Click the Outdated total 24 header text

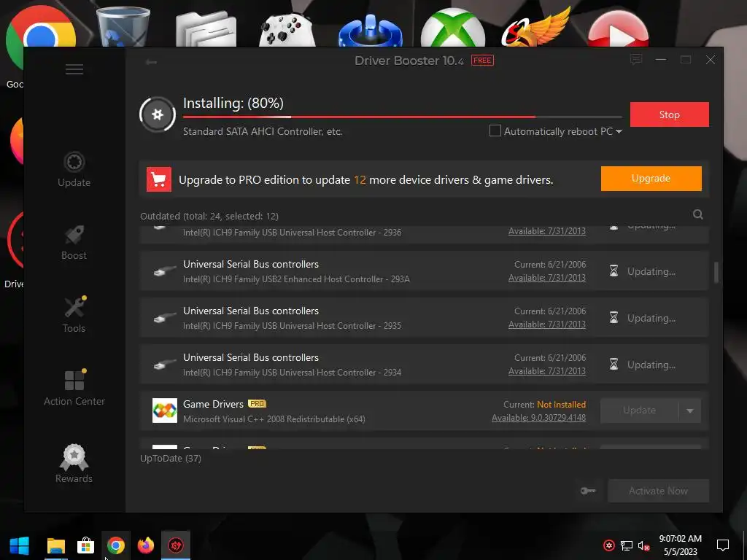point(209,216)
